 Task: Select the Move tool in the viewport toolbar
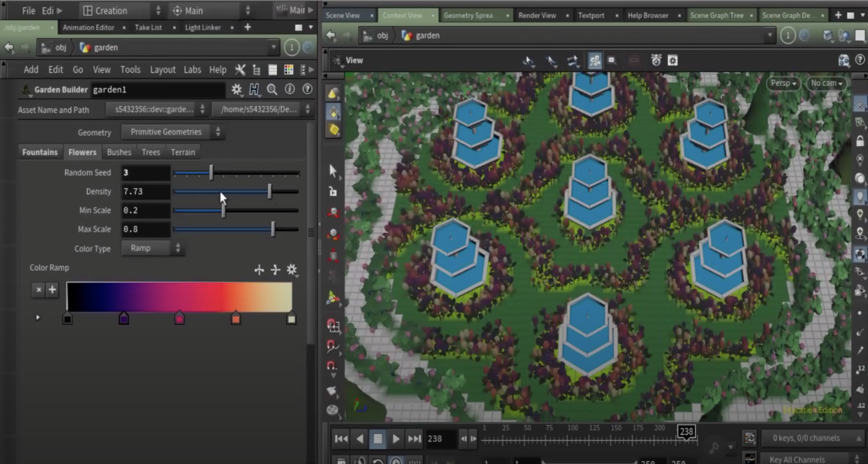pos(332,212)
